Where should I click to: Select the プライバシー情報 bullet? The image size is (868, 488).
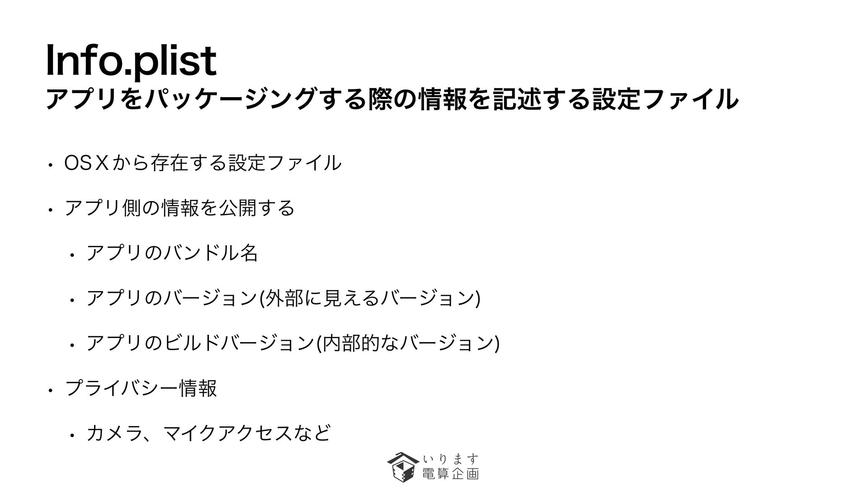(141, 389)
